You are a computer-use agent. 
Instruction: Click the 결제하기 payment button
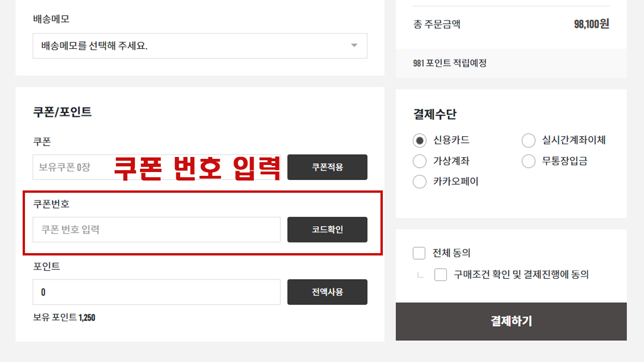point(511,321)
